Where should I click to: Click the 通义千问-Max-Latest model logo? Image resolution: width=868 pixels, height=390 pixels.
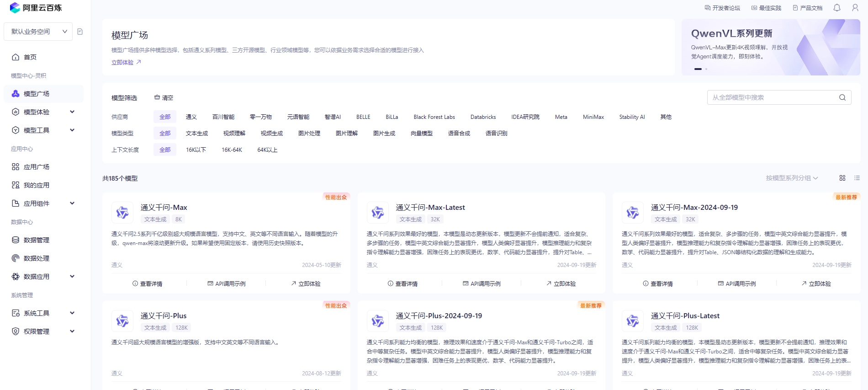coord(378,213)
